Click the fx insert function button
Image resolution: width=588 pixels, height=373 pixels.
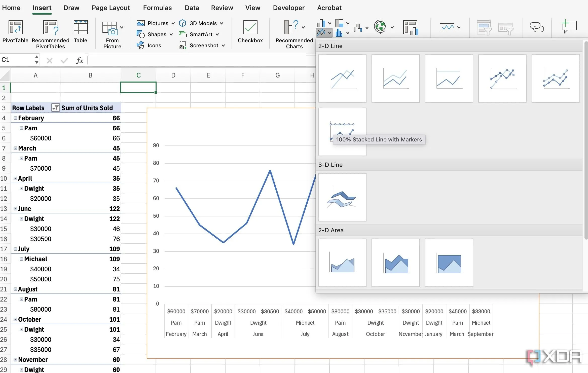(80, 60)
